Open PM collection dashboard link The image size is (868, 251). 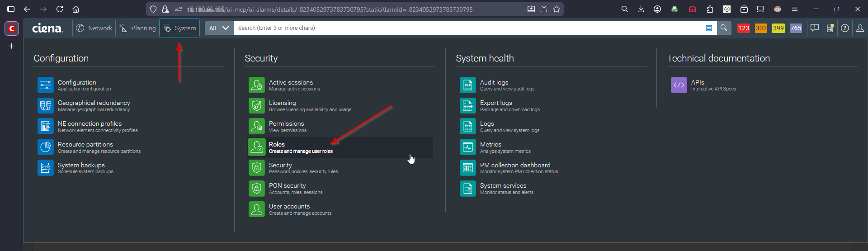pos(515,165)
